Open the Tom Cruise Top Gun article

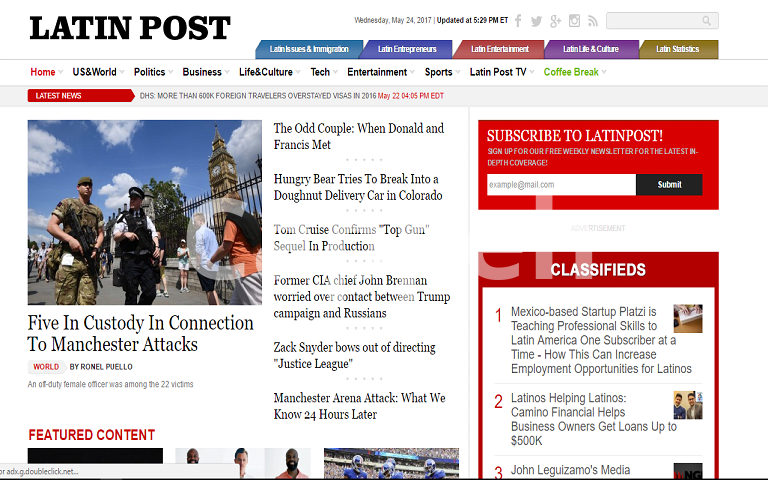point(351,238)
